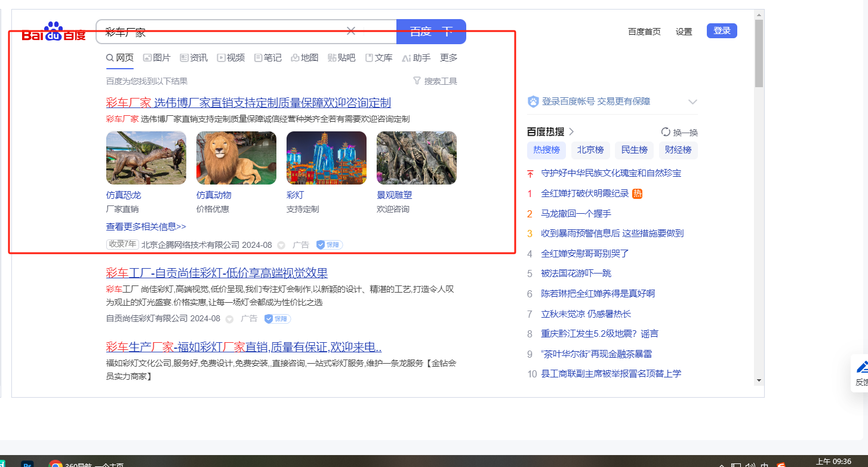Image resolution: width=868 pixels, height=467 pixels.
Task: Open the 更多 search category menu
Action: click(x=448, y=58)
